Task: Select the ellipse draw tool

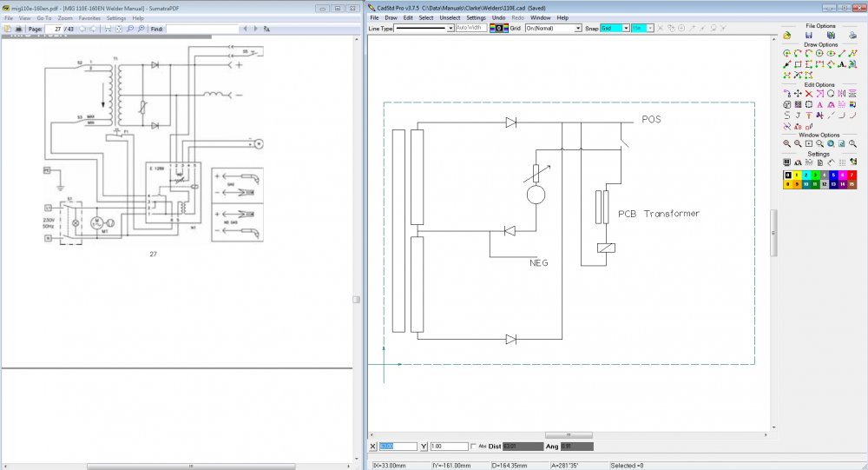Action: (x=831, y=53)
